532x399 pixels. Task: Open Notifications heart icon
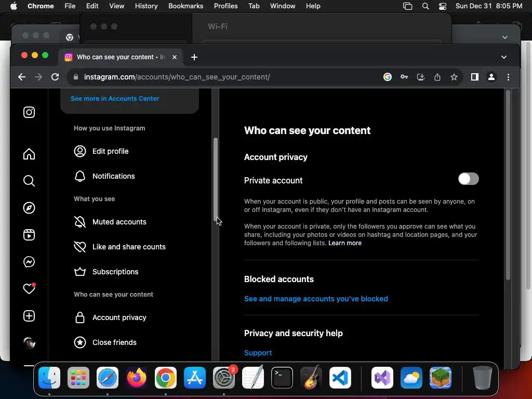[x=29, y=289]
